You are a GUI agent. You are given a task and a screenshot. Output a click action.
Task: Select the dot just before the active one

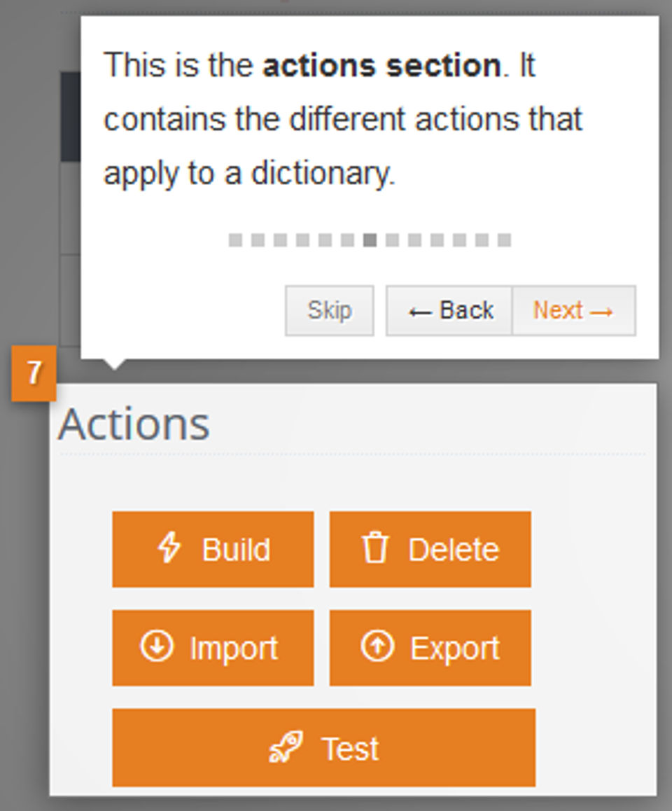click(x=347, y=241)
